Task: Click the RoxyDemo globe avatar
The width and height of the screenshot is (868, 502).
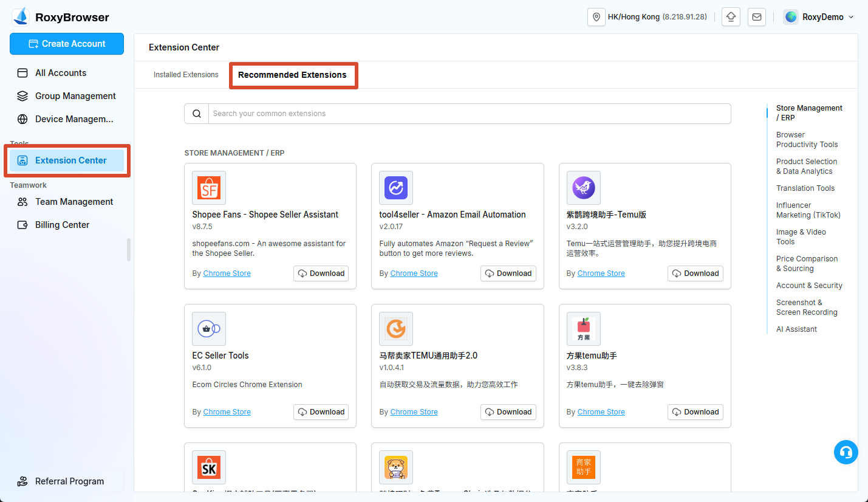Action: [x=791, y=17]
